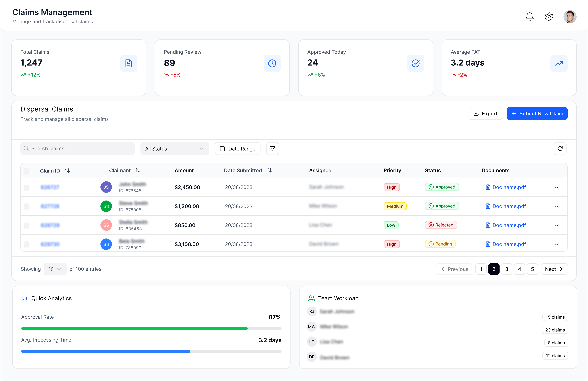The image size is (588, 381).
Task: Click the Total Claims document icon
Action: click(x=128, y=63)
